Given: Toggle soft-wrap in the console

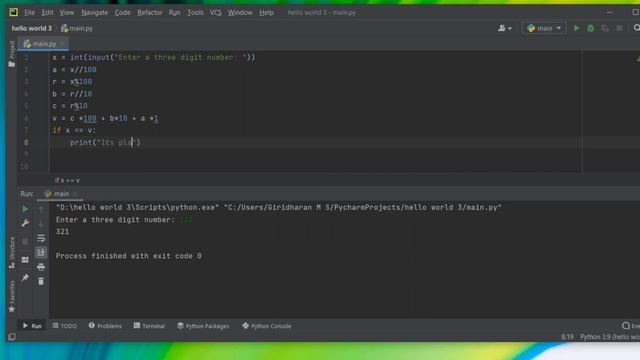Looking at the screenshot, I should (41, 238).
